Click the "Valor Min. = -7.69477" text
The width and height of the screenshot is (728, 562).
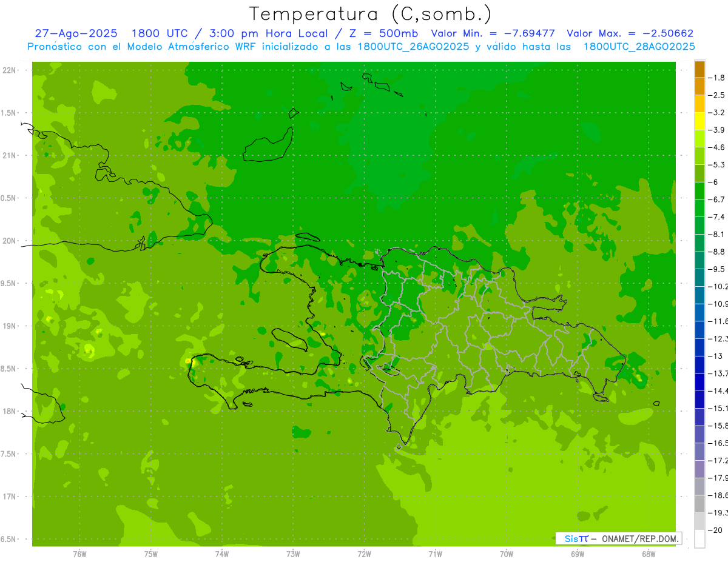tap(493, 33)
